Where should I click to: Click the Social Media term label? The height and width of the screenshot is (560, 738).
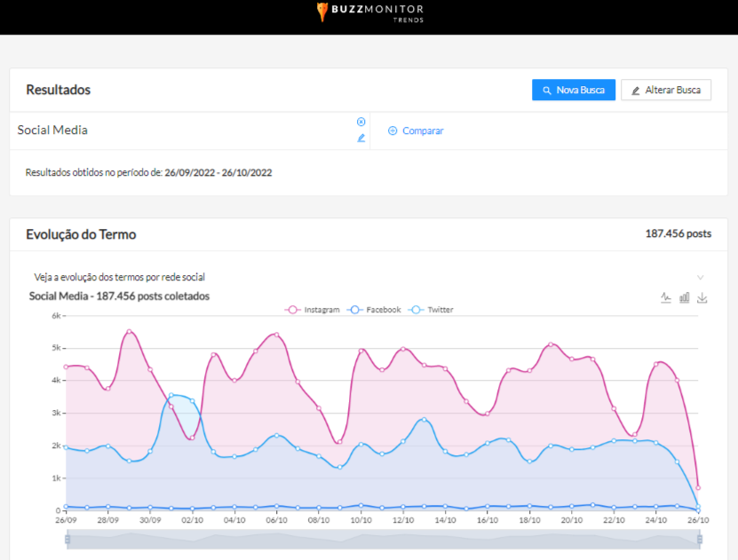52,130
